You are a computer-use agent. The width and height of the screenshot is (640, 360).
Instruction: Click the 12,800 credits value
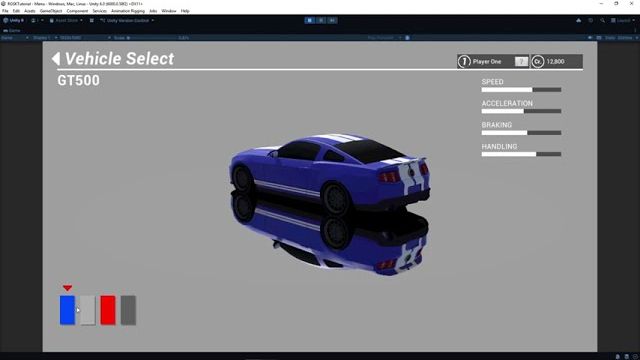click(555, 62)
